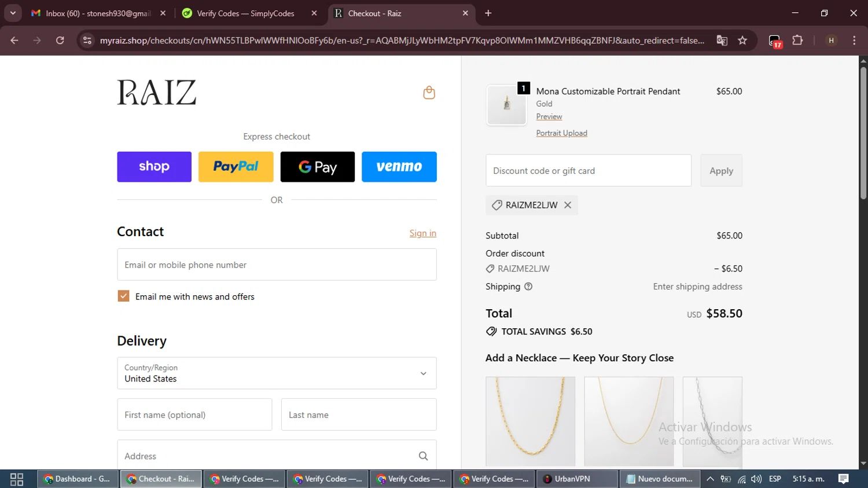Click the TOTAL SAVINGS $6.50 text
868x488 pixels.
point(547,332)
